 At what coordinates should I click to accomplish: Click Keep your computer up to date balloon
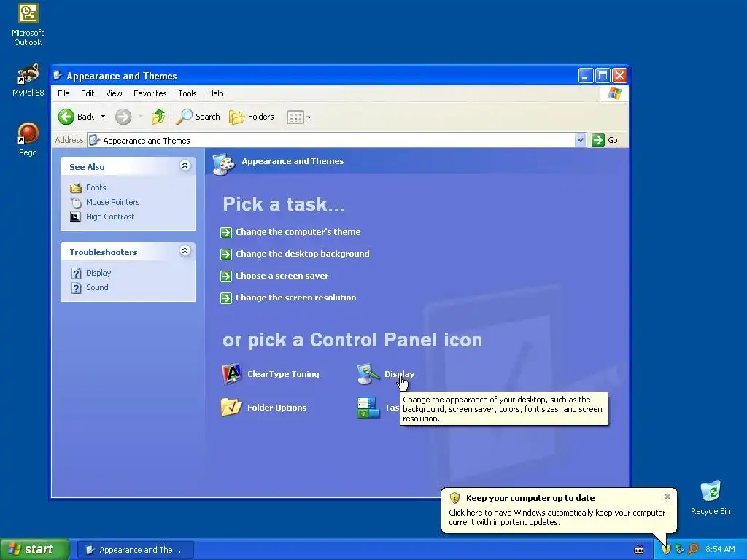point(558,510)
